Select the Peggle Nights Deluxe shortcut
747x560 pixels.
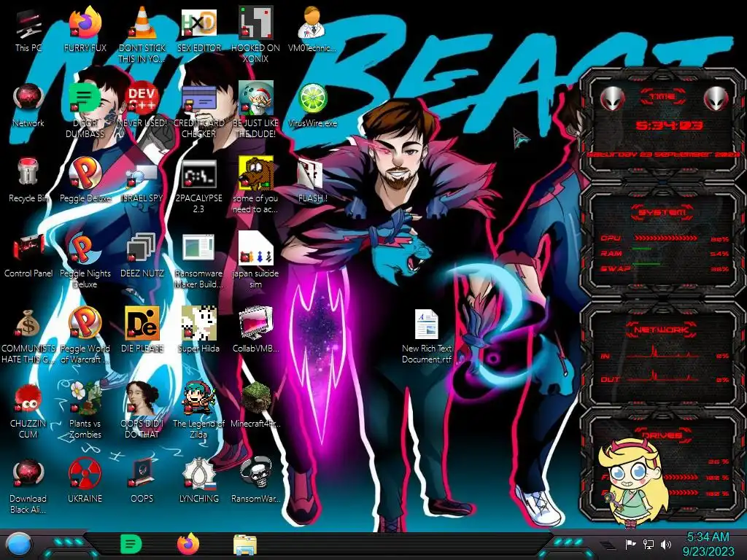85,249
